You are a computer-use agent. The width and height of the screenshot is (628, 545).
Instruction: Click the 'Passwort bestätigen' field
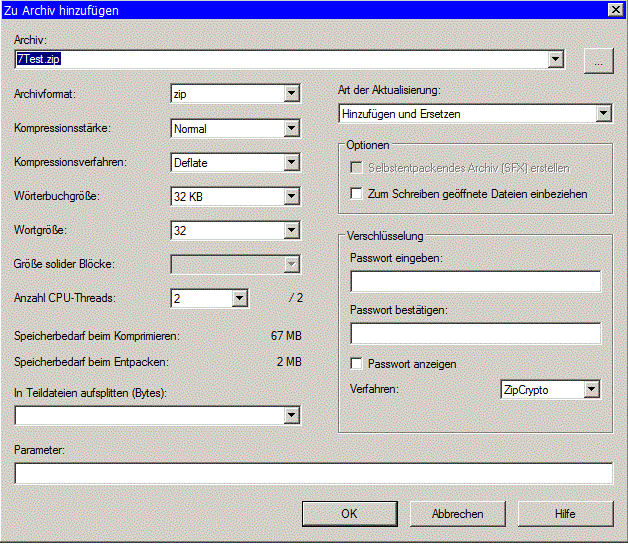(476, 334)
